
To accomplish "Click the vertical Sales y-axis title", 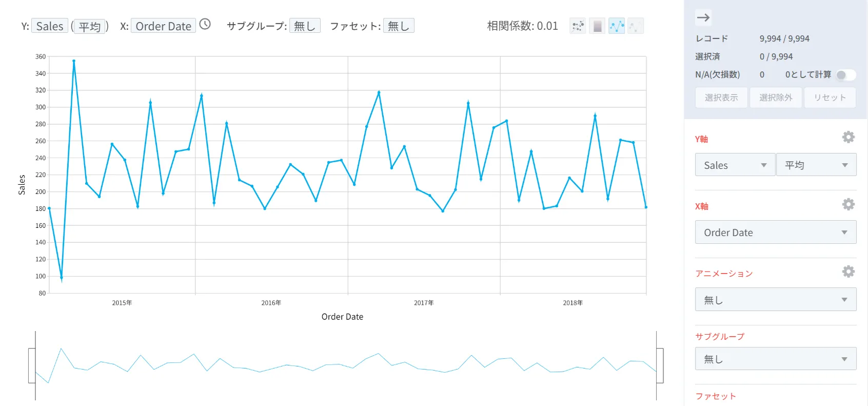I will [x=22, y=185].
